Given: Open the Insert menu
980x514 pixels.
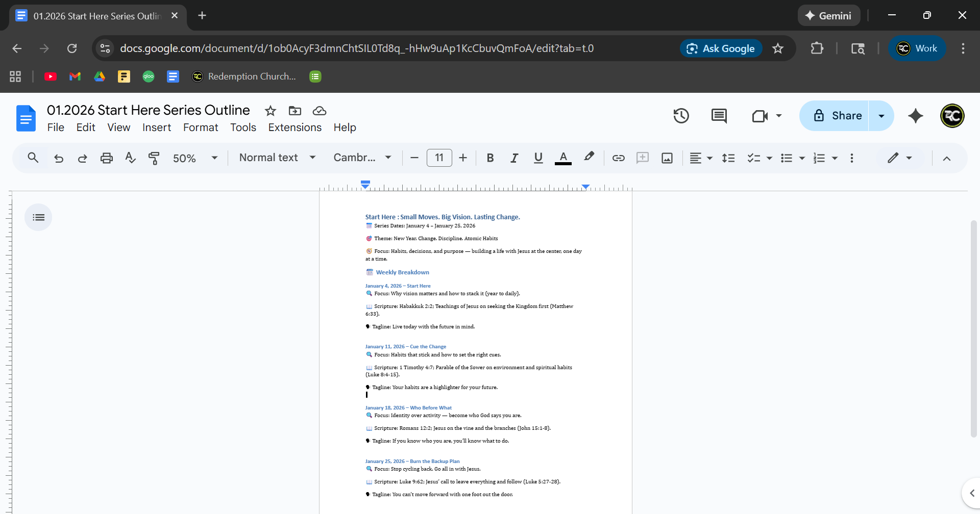Looking at the screenshot, I should pos(156,127).
